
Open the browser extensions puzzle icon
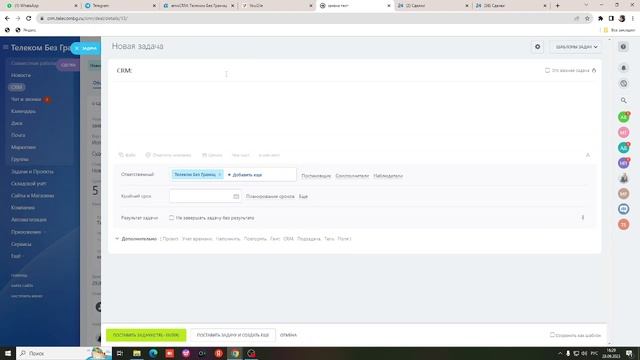coord(600,18)
